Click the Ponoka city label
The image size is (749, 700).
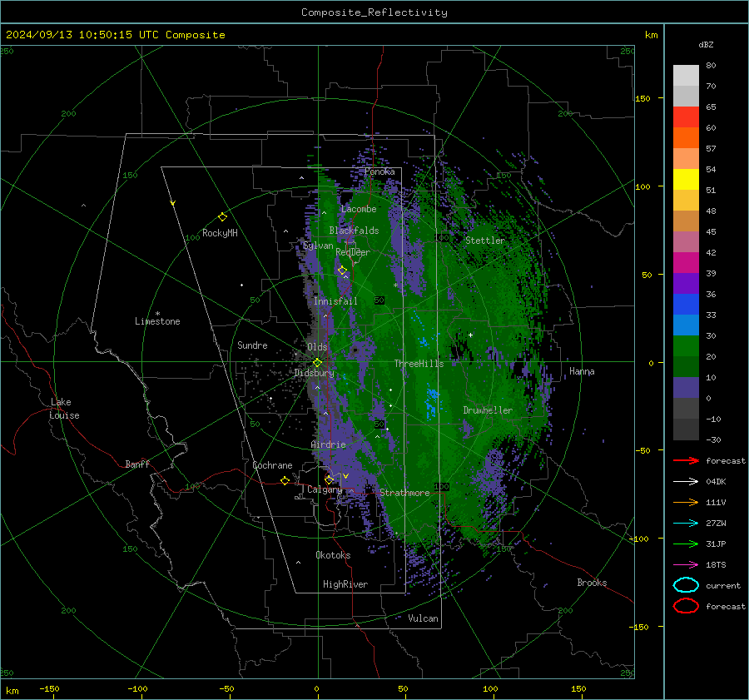379,171
